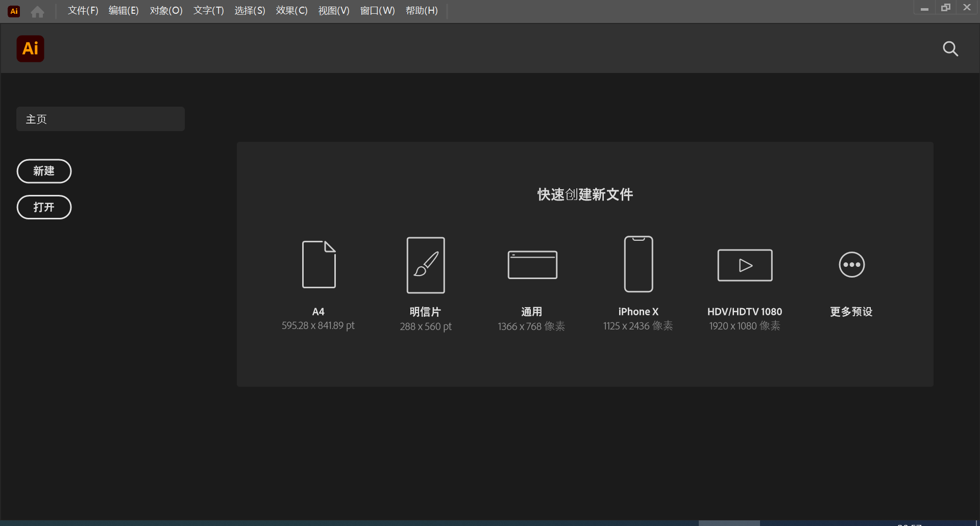Click the small Ai app icon in title bar
980x526 pixels.
14,11
